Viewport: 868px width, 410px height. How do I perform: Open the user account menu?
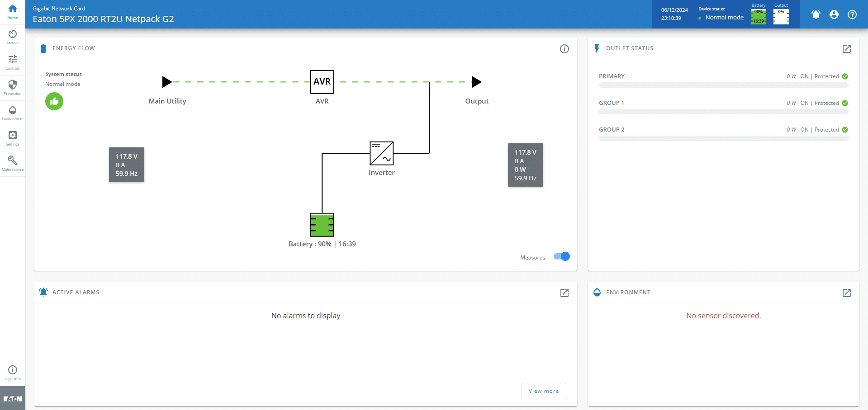coord(834,14)
